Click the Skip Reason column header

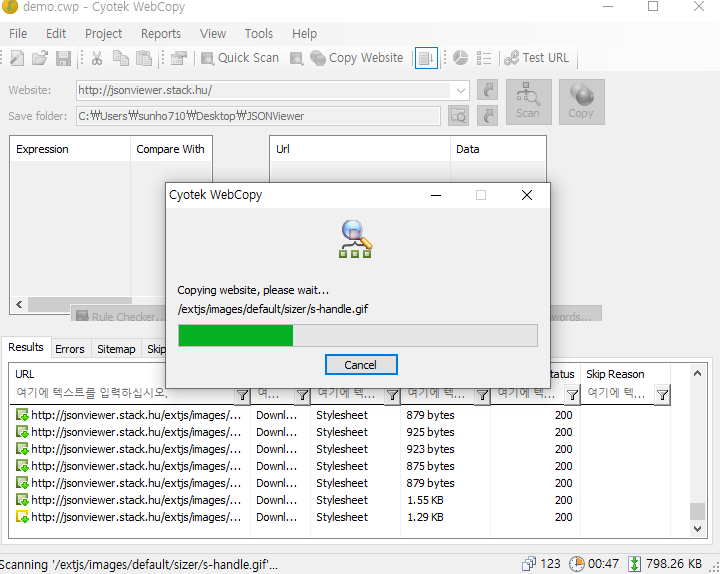click(625, 374)
